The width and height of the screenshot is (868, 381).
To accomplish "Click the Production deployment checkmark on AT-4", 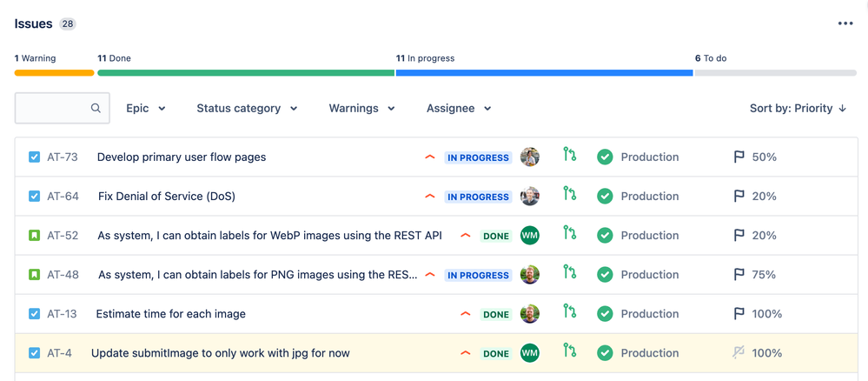I will click(x=605, y=353).
